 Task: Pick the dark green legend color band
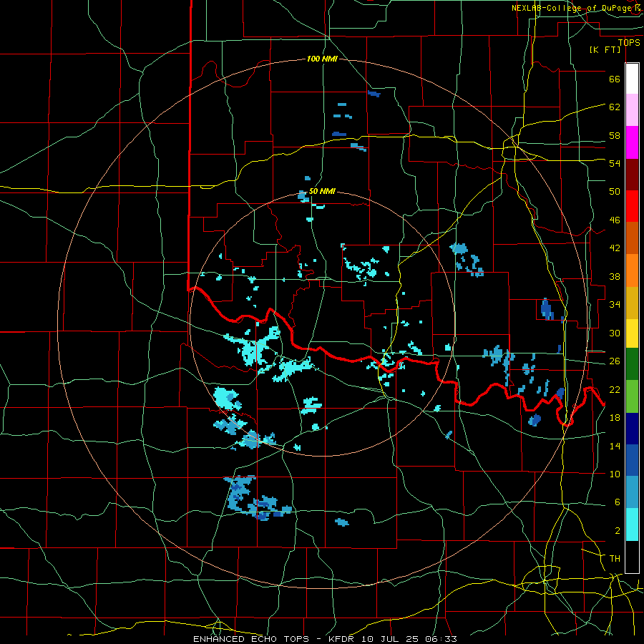click(632, 364)
